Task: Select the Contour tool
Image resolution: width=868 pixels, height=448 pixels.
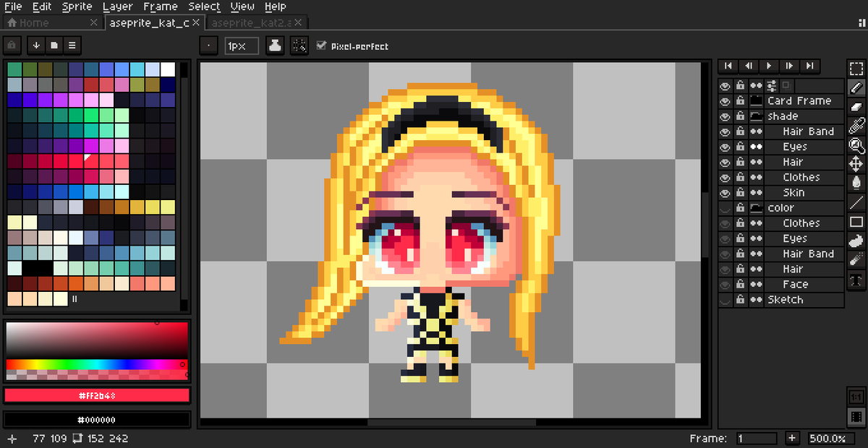Action: (x=856, y=241)
